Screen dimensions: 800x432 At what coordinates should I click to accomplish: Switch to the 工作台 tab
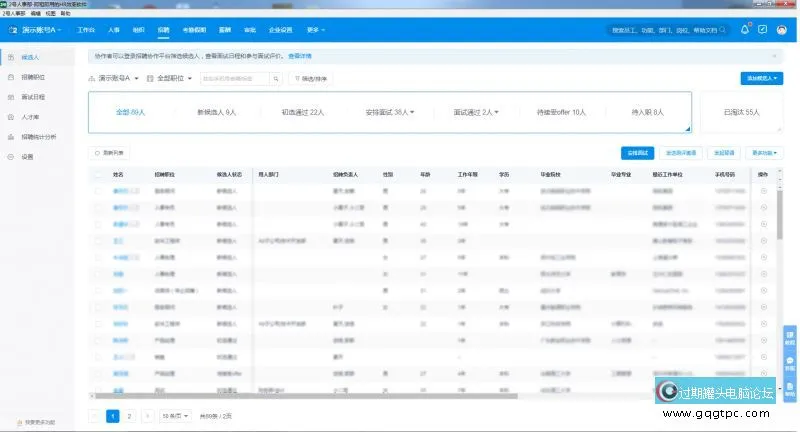(x=86, y=30)
